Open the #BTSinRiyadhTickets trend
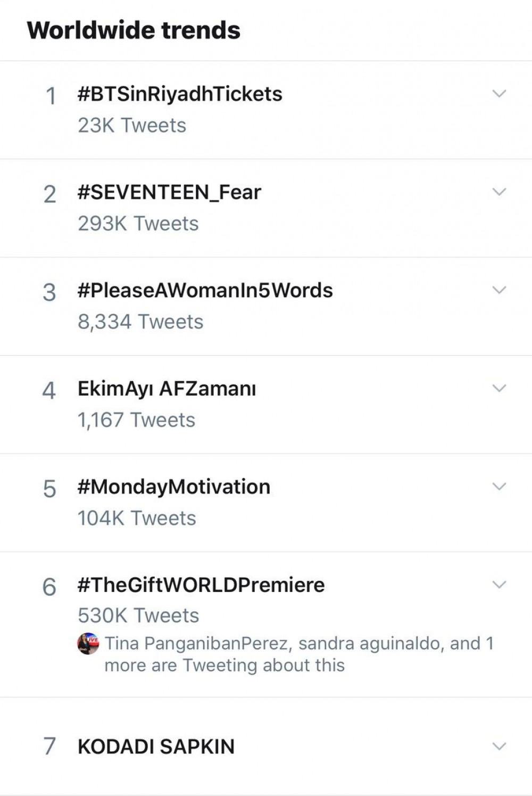Screen dimensions: 532x796 pos(180,94)
